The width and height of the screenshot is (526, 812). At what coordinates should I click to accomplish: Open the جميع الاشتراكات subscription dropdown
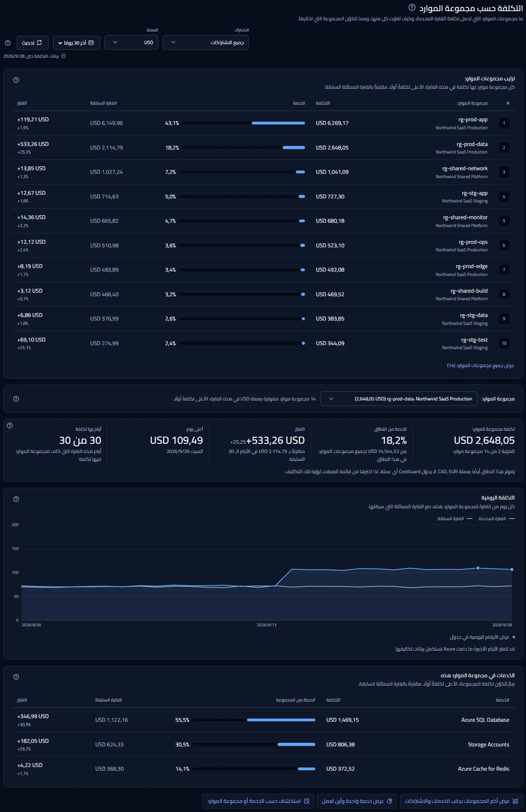[206, 43]
